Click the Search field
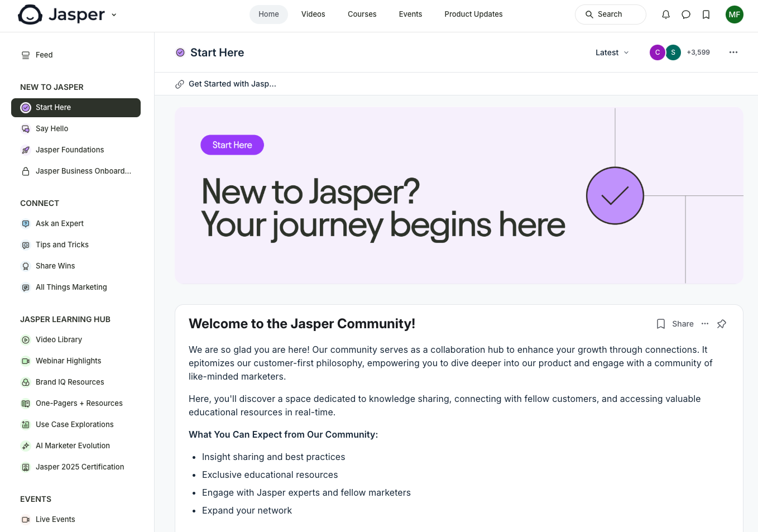The height and width of the screenshot is (532, 758). click(x=610, y=15)
